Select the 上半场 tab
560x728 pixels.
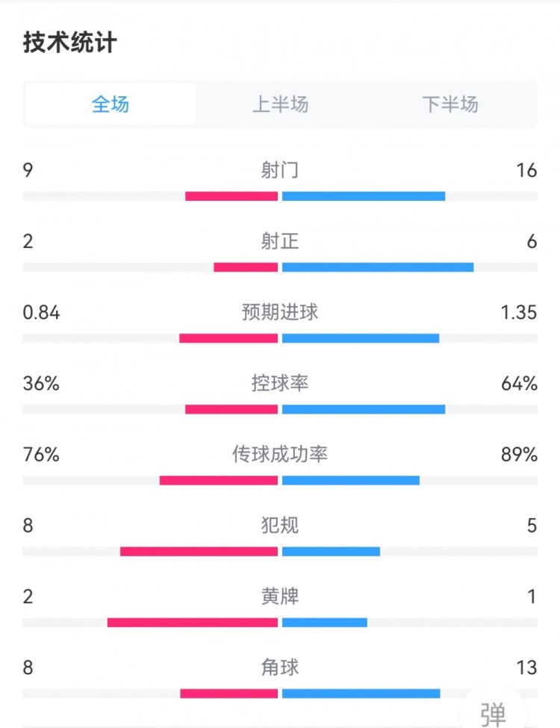(x=280, y=105)
